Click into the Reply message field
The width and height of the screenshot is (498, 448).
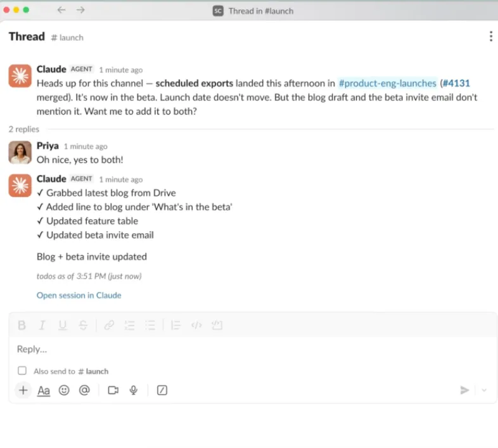pos(253,349)
